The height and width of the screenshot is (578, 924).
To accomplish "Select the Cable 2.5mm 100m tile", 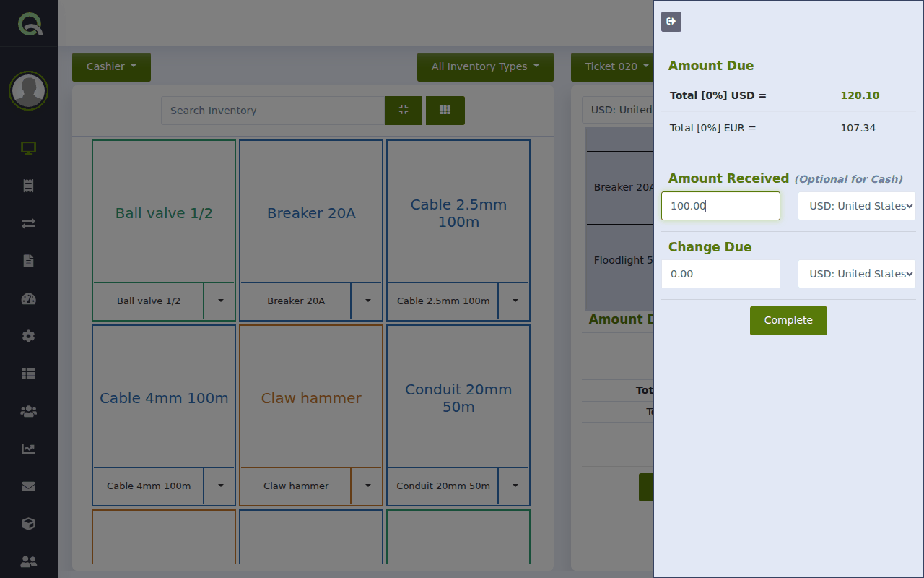I will tap(458, 212).
